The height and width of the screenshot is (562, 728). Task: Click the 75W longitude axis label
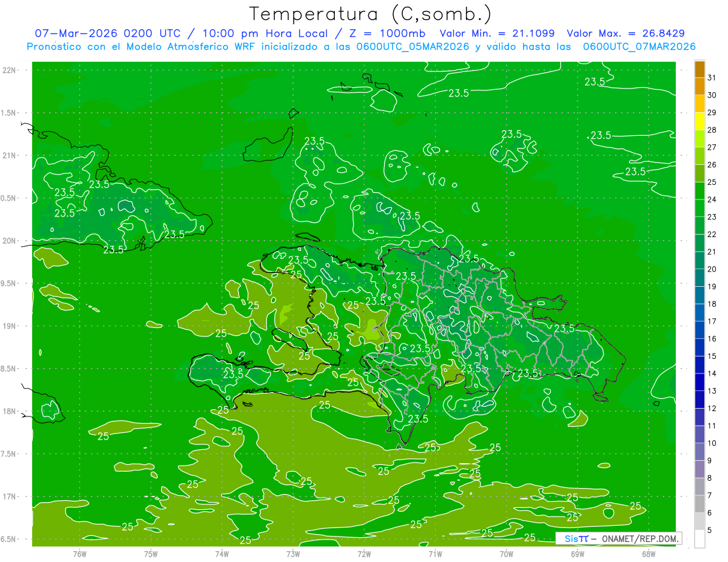151,554
